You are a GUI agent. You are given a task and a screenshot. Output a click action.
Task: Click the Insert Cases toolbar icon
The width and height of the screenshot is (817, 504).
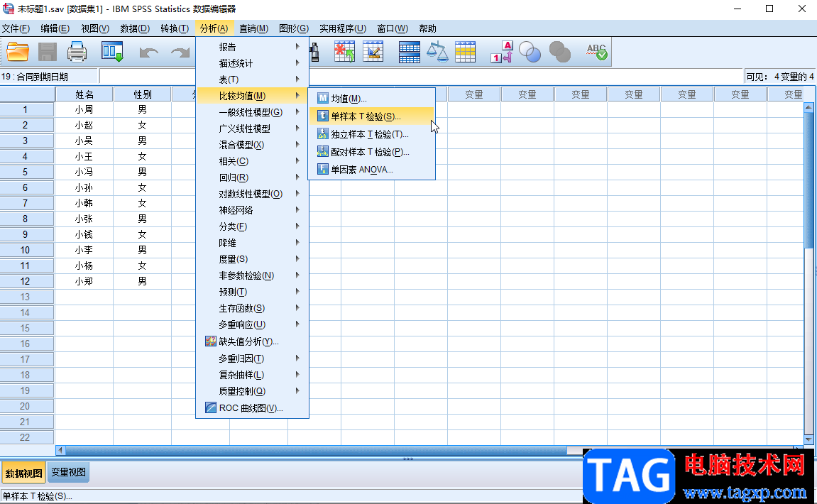(x=344, y=52)
